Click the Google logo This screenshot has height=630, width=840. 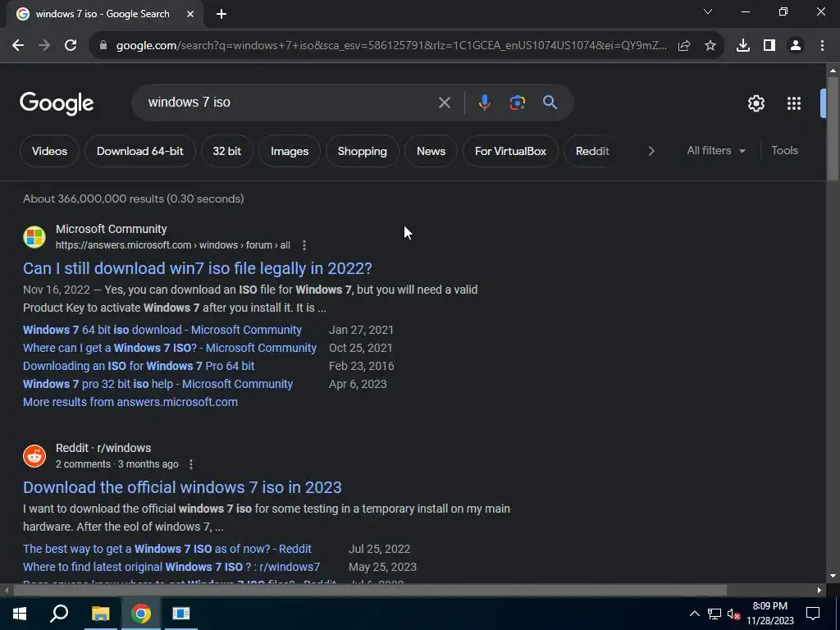57,103
